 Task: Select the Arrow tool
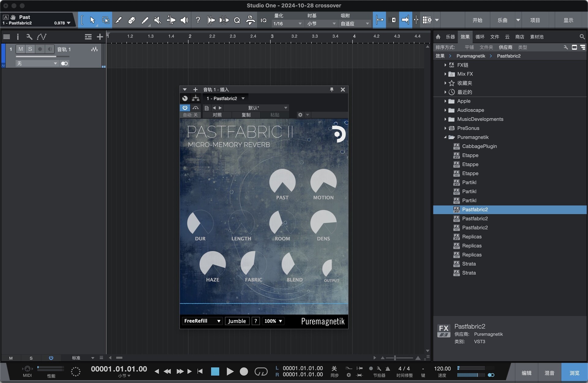(92, 20)
